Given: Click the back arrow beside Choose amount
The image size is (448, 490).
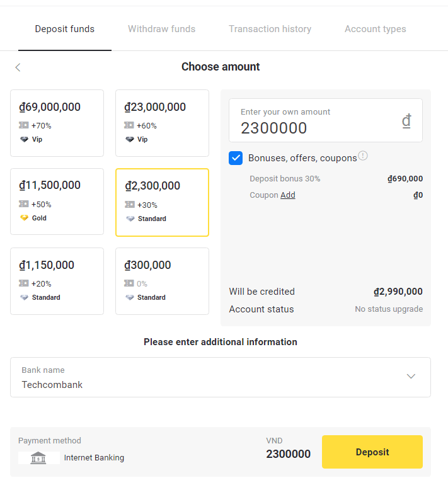Looking at the screenshot, I should click(x=18, y=67).
